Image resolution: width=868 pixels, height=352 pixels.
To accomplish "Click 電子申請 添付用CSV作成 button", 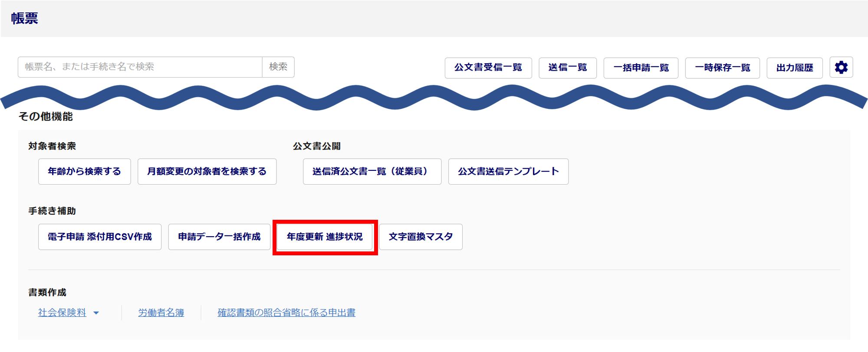I will (x=99, y=237).
